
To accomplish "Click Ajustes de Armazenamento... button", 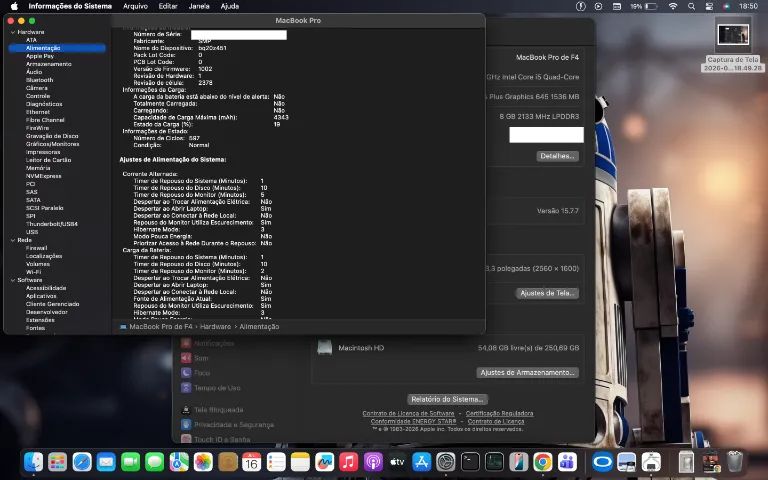I will tap(527, 373).
